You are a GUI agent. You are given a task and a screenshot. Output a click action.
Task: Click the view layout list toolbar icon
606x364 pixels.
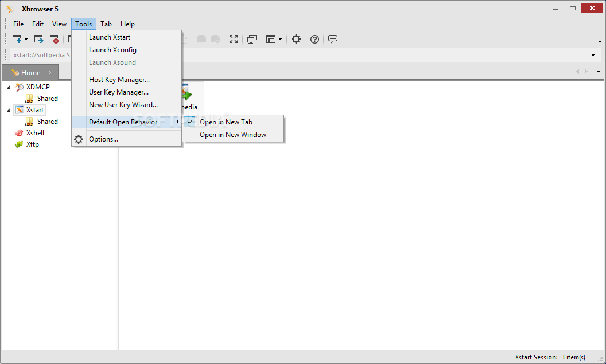coord(271,39)
